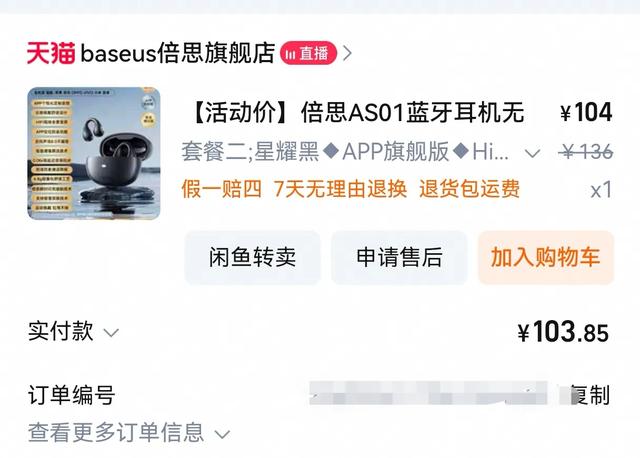Copy the order number with 复制
Image resolution: width=640 pixels, height=458 pixels.
click(590, 395)
